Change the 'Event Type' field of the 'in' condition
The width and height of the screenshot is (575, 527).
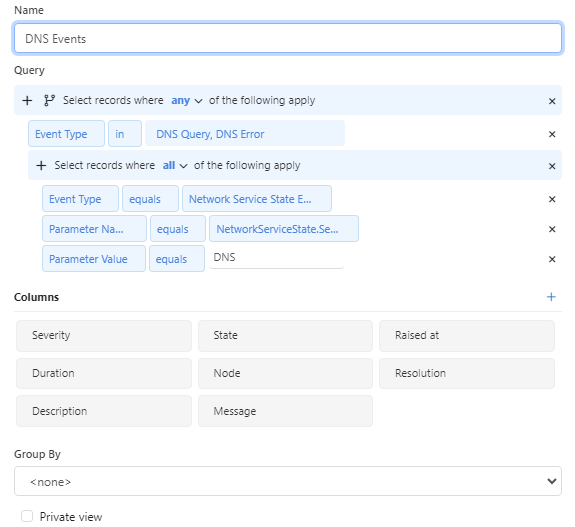66,134
